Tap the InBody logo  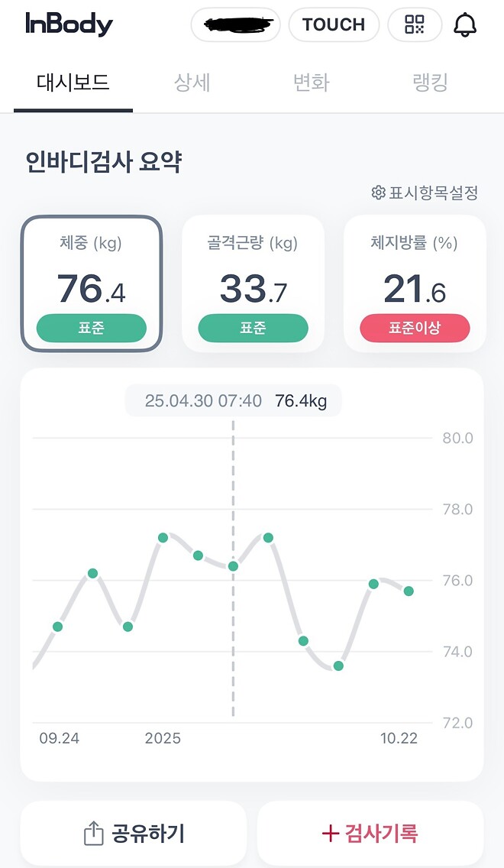click(x=69, y=24)
